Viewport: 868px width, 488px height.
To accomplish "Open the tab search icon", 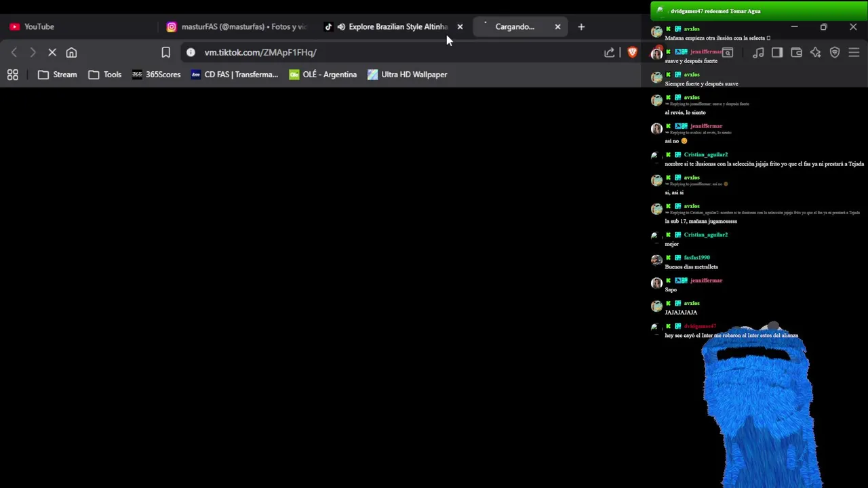I will [x=728, y=52].
